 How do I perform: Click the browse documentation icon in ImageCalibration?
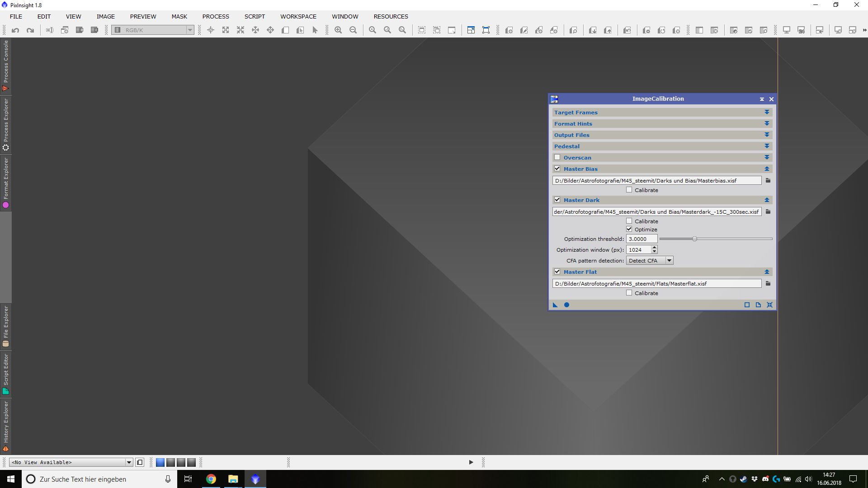(x=758, y=305)
